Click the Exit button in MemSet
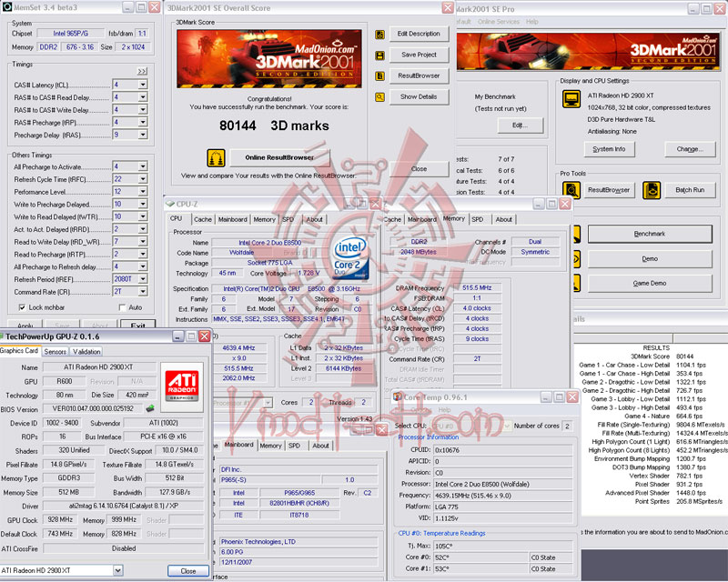The image size is (728, 582). [x=137, y=325]
